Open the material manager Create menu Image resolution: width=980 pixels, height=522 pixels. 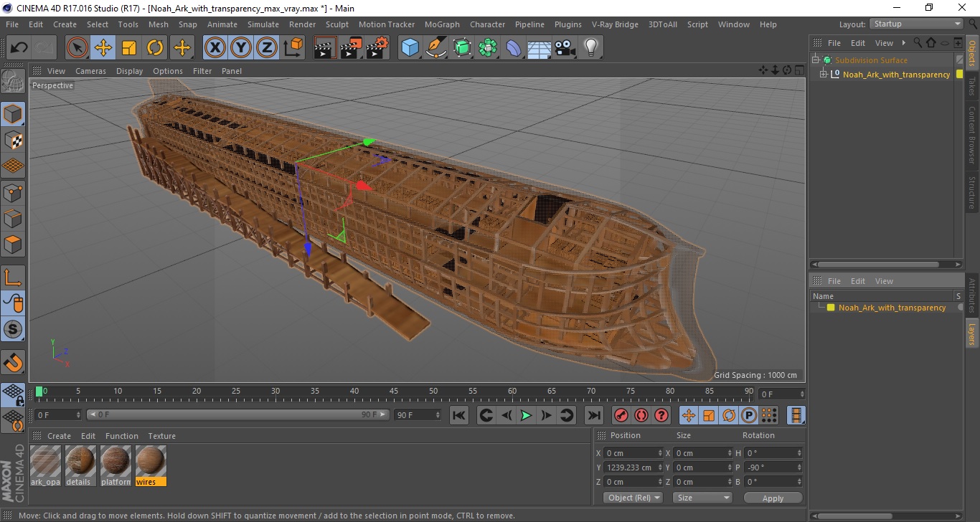59,436
